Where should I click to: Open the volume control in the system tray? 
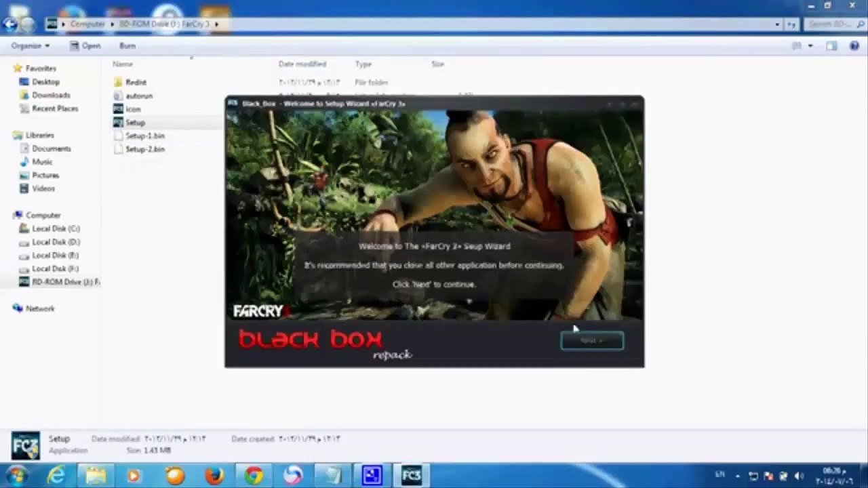click(798, 476)
